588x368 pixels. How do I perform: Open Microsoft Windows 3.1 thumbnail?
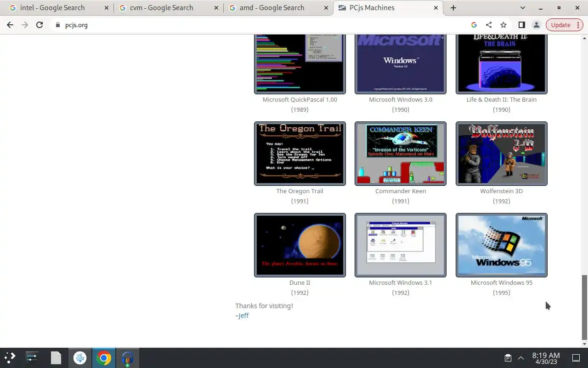(401, 245)
